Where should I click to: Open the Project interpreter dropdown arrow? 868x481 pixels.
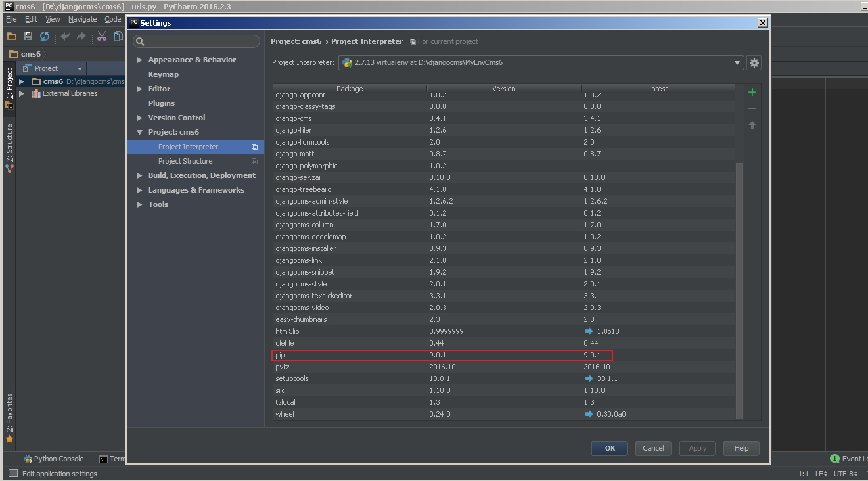[x=737, y=63]
